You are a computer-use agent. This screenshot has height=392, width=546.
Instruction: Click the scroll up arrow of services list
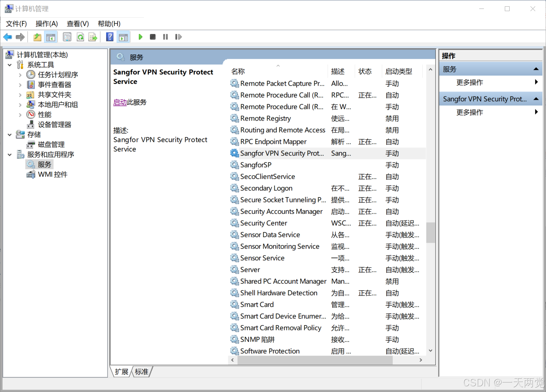[430, 69]
